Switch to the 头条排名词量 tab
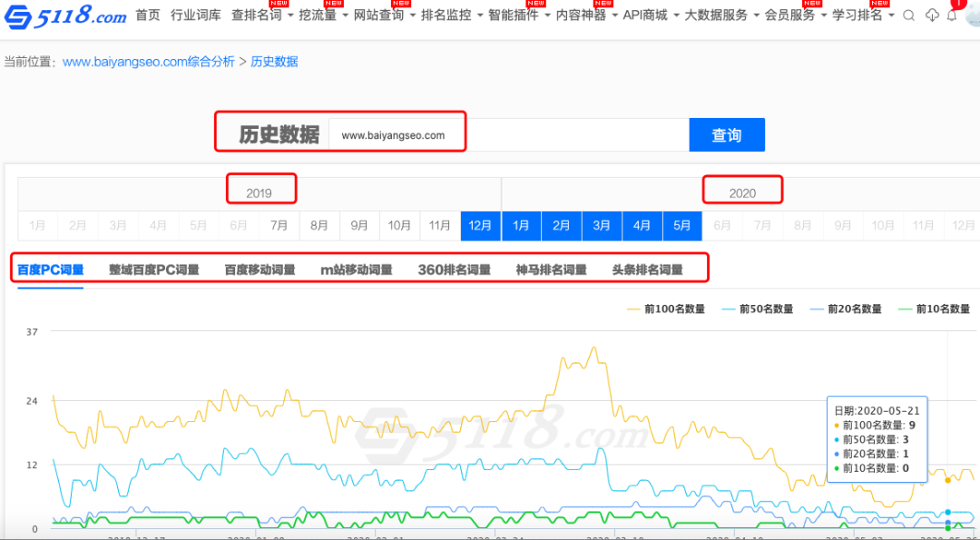The height and width of the screenshot is (540, 980). 648,270
